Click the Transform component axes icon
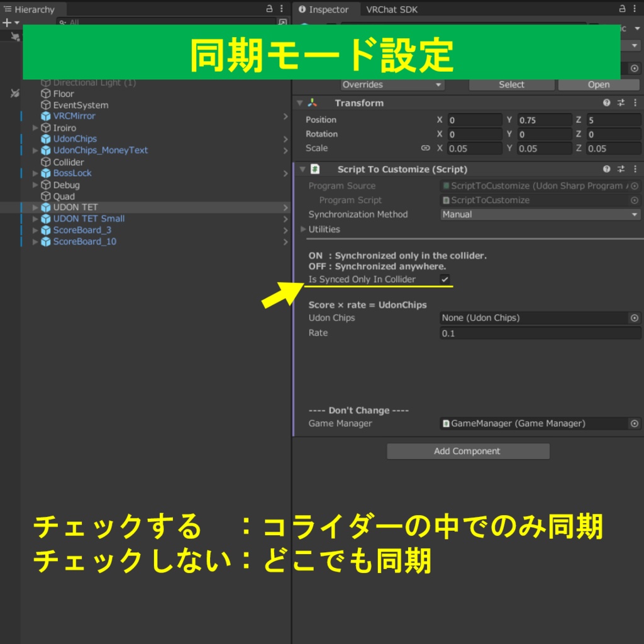644x644 pixels. click(x=313, y=103)
